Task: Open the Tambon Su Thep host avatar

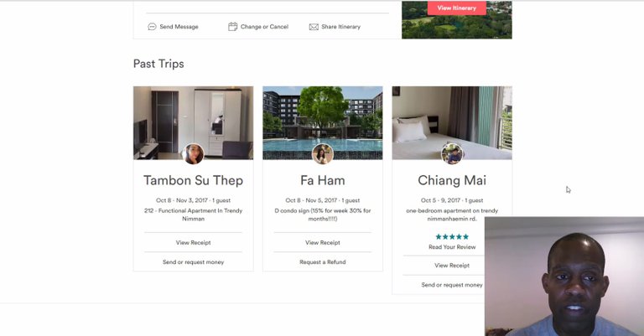Action: coord(193,154)
